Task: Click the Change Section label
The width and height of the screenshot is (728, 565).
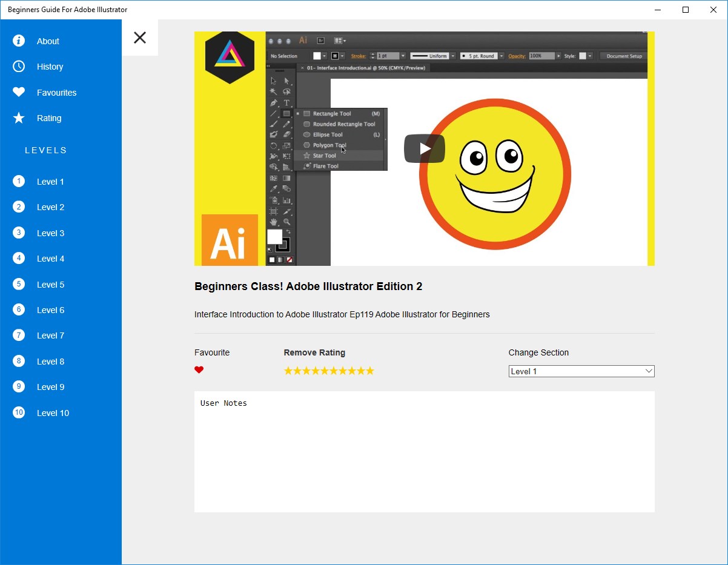Action: pos(538,352)
